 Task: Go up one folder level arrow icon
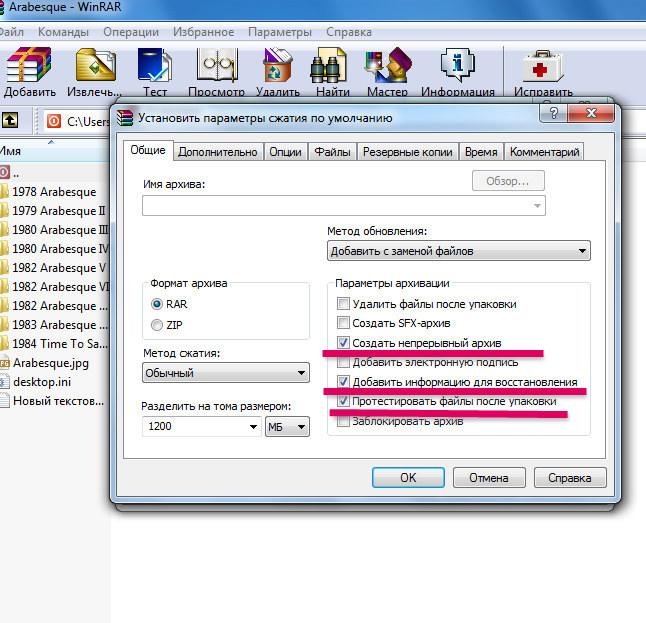click(10, 121)
